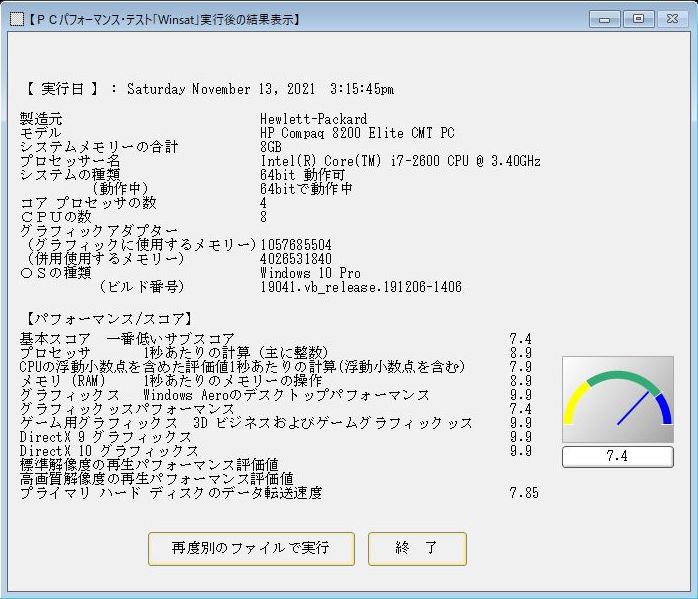
Task: Click the グラフィックッスパフォーマンス row label
Action: [x=127, y=409]
